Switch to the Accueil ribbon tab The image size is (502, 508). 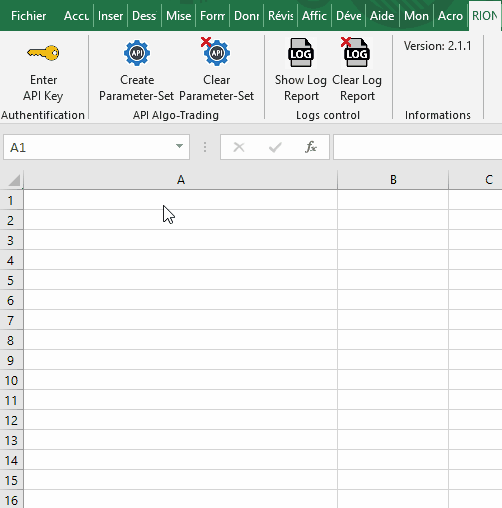click(x=76, y=16)
